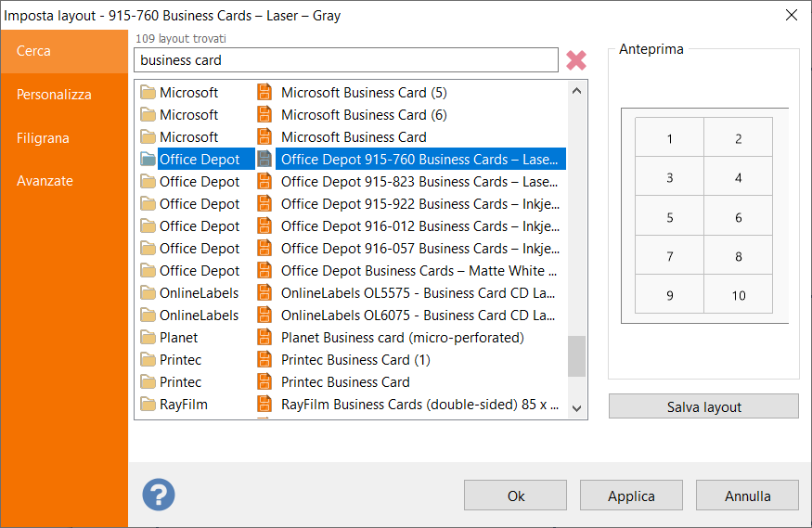The image size is (812, 528).
Task: Select Office Depot 916-057 Business Cards layout
Action: (420, 249)
